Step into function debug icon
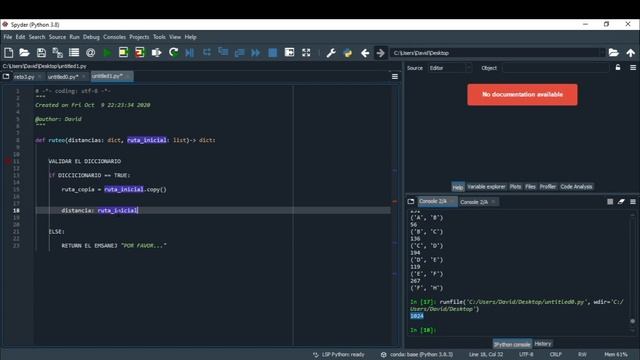This screenshot has width=640, height=360. tap(223, 52)
